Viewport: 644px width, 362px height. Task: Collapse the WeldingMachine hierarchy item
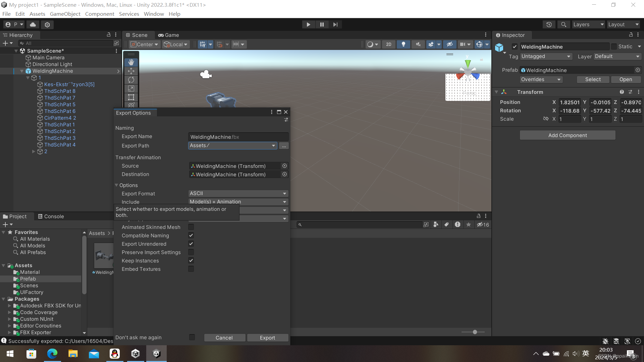coord(21,71)
